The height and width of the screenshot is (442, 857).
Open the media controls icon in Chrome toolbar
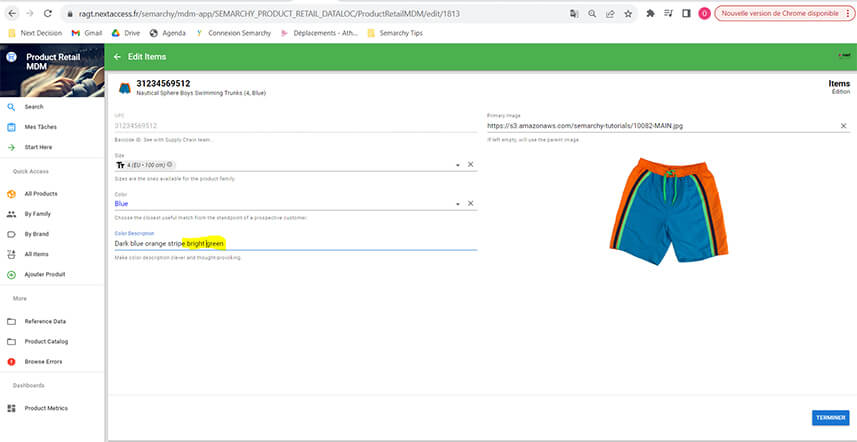[x=668, y=14]
